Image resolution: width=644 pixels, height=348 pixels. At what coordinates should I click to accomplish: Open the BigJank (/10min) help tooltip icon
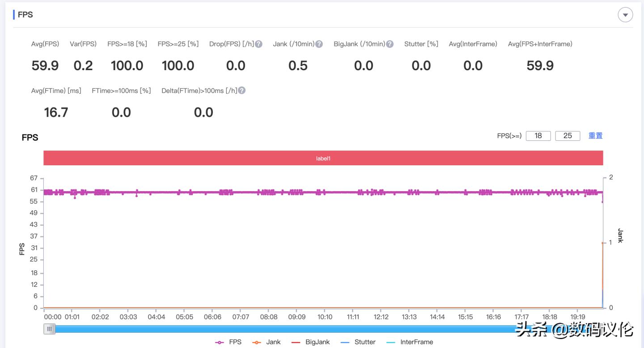point(390,44)
